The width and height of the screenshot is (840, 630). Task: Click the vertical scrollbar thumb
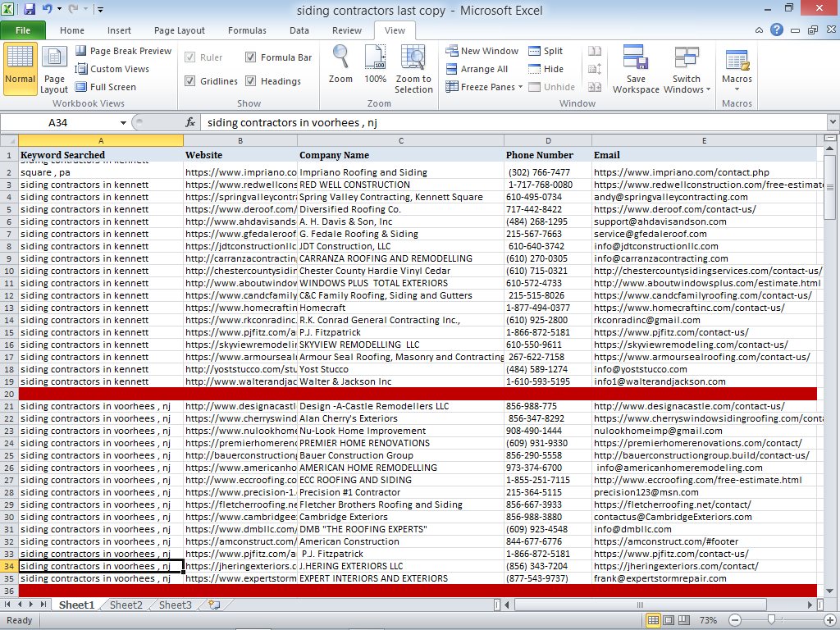point(829,188)
